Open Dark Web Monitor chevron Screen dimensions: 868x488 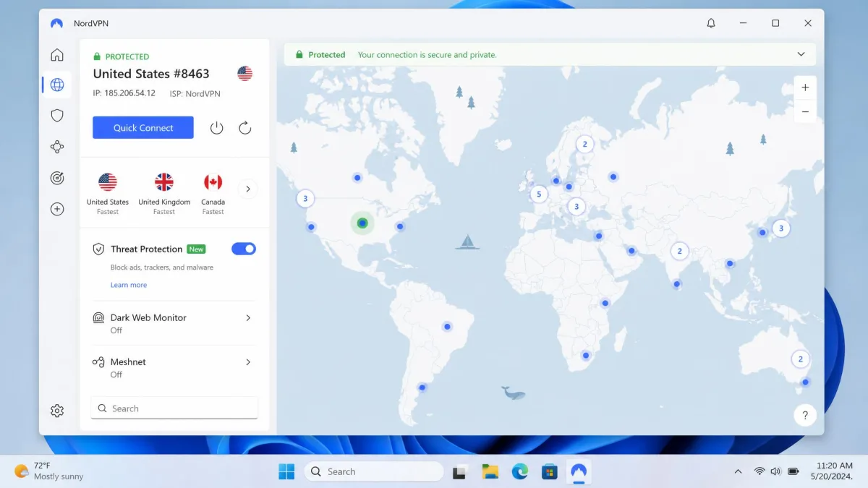248,317
